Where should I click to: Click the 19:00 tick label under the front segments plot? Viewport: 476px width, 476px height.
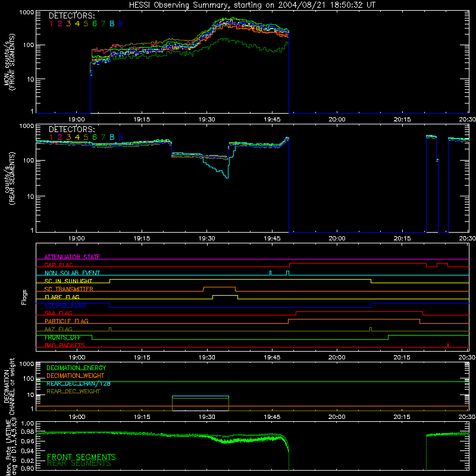[x=77, y=120]
